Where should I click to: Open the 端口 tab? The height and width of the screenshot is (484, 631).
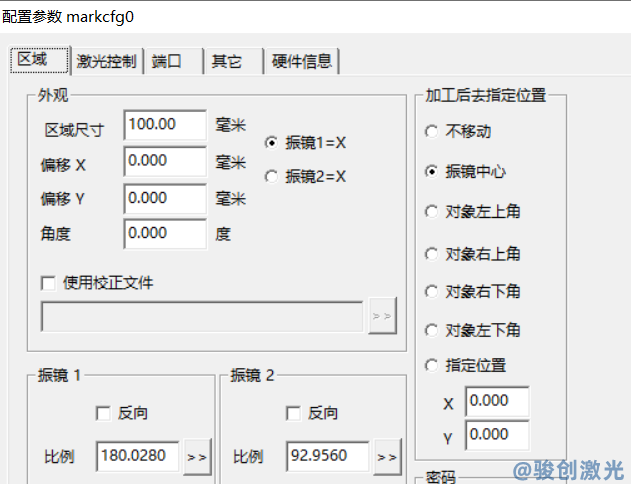[x=173, y=62]
